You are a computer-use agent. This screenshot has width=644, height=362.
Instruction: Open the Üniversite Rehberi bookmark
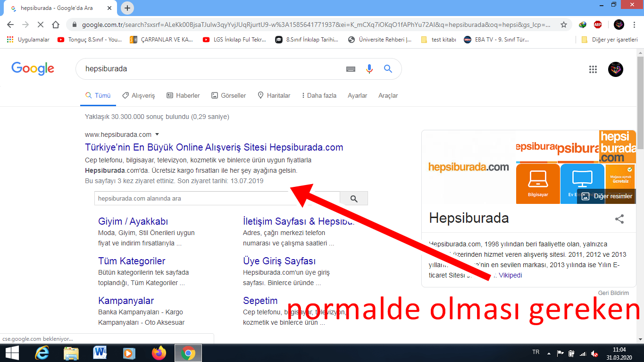380,40
